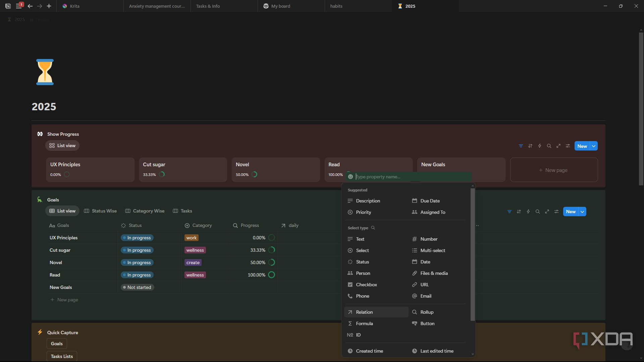Click New button in Show Progress
The image size is (644, 362).
click(x=582, y=146)
